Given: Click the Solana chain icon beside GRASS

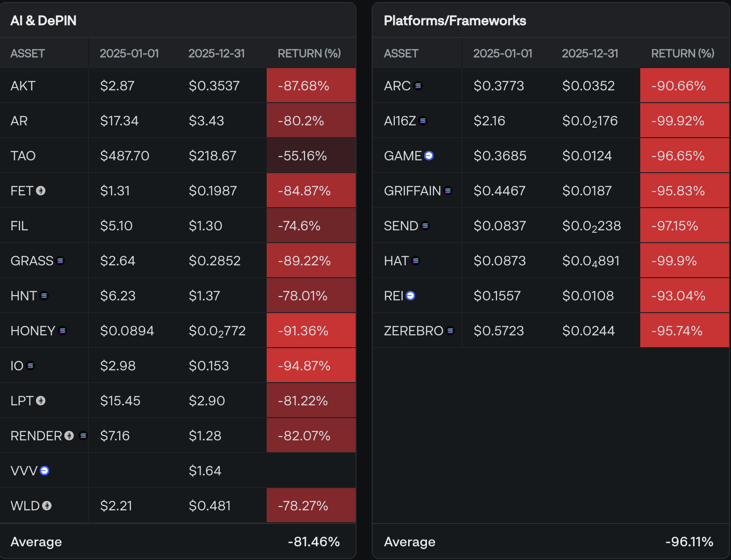Looking at the screenshot, I should (x=60, y=261).
